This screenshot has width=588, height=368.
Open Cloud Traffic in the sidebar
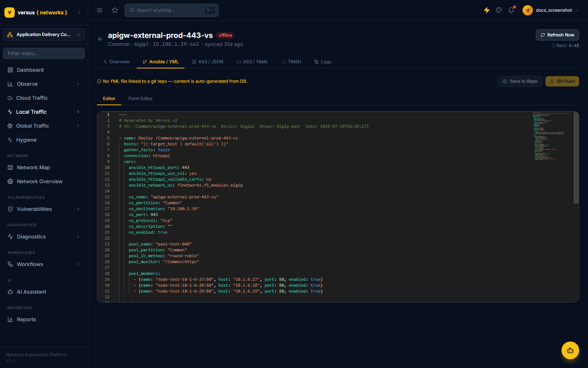44,98
